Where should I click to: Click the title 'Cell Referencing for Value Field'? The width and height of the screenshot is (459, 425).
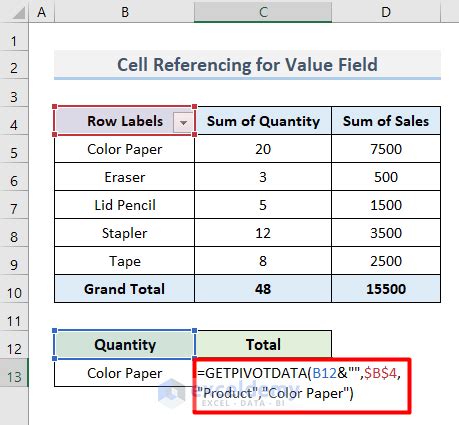(247, 65)
